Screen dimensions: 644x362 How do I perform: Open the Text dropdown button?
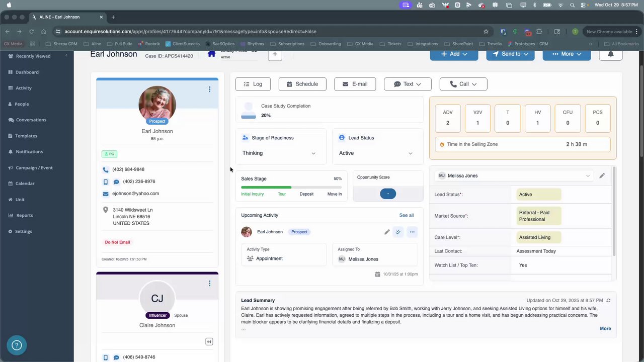point(408,84)
